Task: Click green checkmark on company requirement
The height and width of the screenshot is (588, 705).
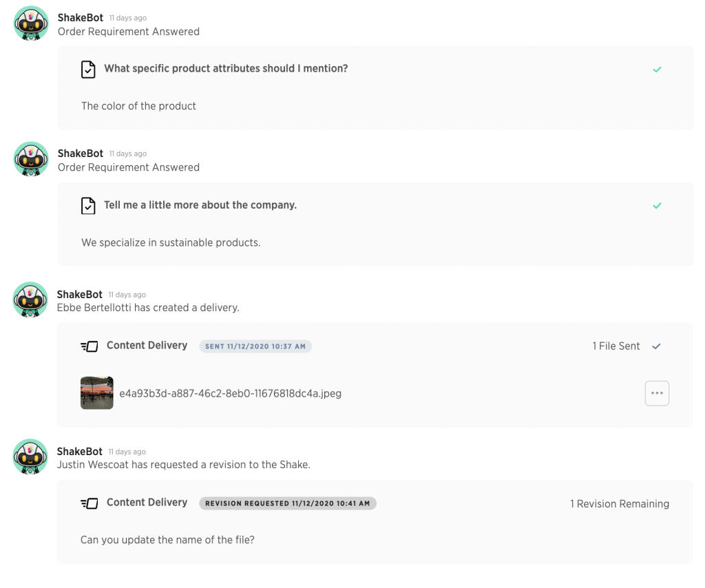Action: (657, 206)
